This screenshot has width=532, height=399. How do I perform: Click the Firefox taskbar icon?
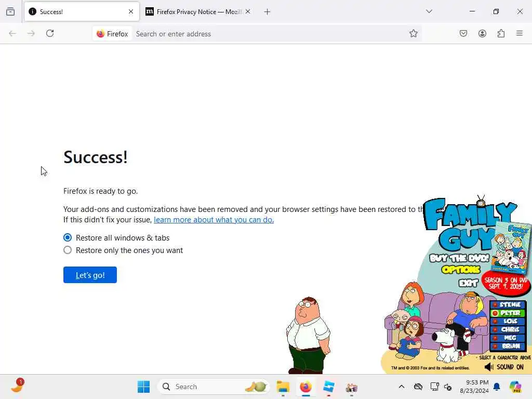[x=305, y=387]
